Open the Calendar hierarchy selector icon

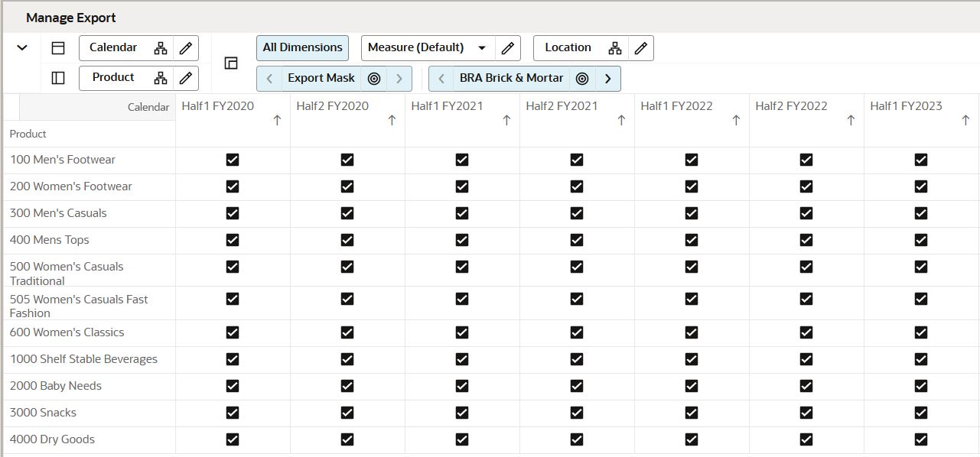point(161,47)
